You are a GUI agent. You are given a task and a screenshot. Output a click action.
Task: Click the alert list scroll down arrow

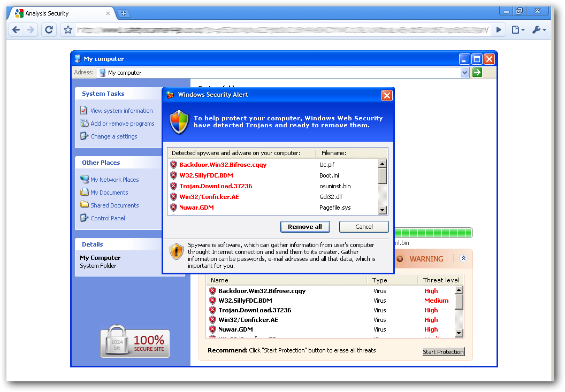(383, 210)
